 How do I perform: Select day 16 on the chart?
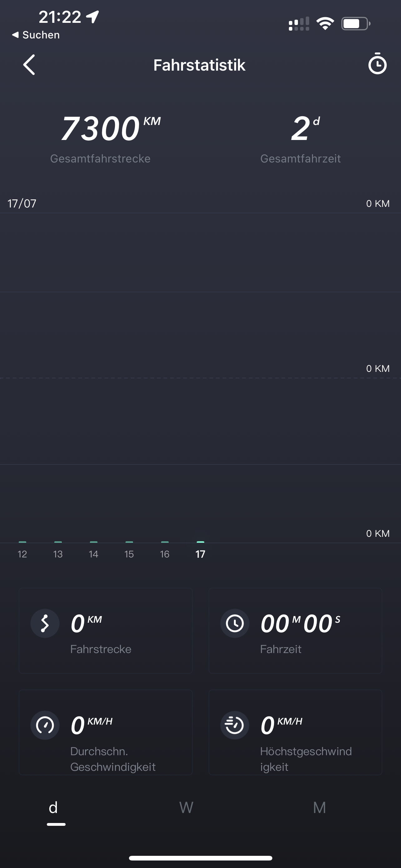pos(165,554)
